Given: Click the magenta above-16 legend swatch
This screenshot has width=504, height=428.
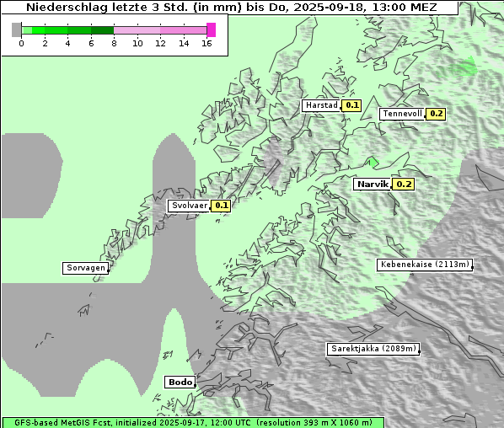Looking at the screenshot, I should pyautogui.click(x=212, y=29).
